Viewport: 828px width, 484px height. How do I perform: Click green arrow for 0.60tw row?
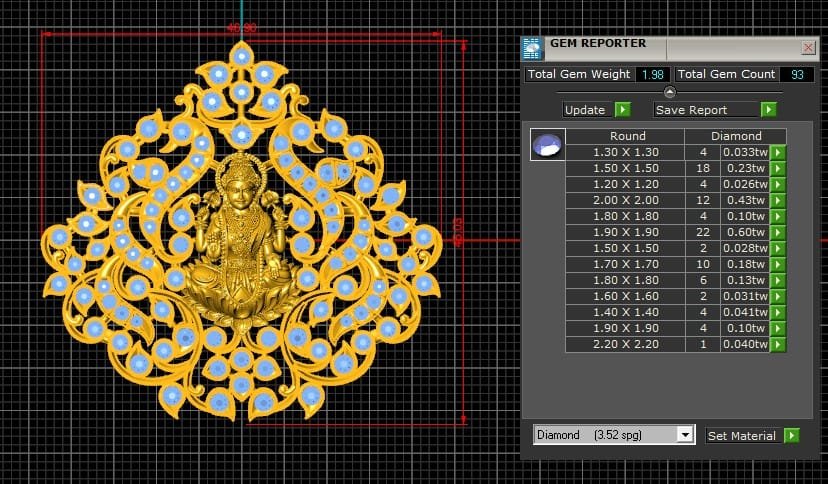pos(778,232)
